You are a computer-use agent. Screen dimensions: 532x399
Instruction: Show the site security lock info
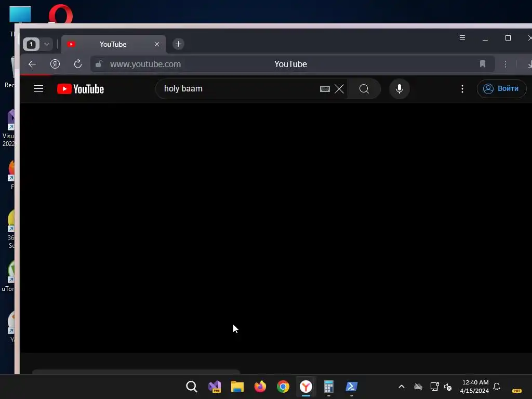(99, 64)
